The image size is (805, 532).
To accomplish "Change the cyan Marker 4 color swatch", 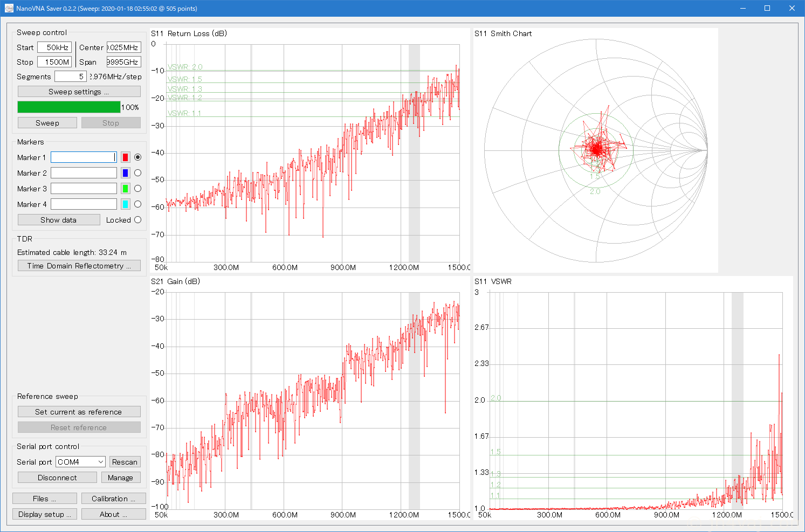I will tap(125, 204).
